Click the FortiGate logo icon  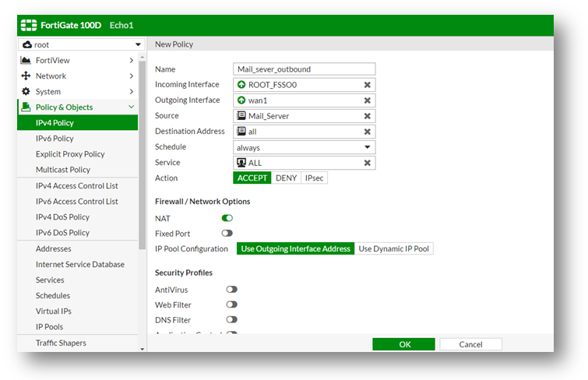[x=29, y=25]
